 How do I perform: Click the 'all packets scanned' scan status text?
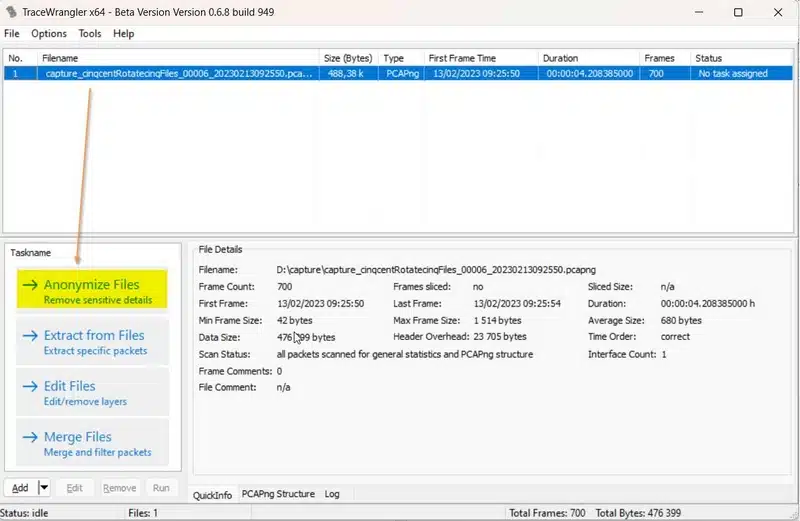405,354
